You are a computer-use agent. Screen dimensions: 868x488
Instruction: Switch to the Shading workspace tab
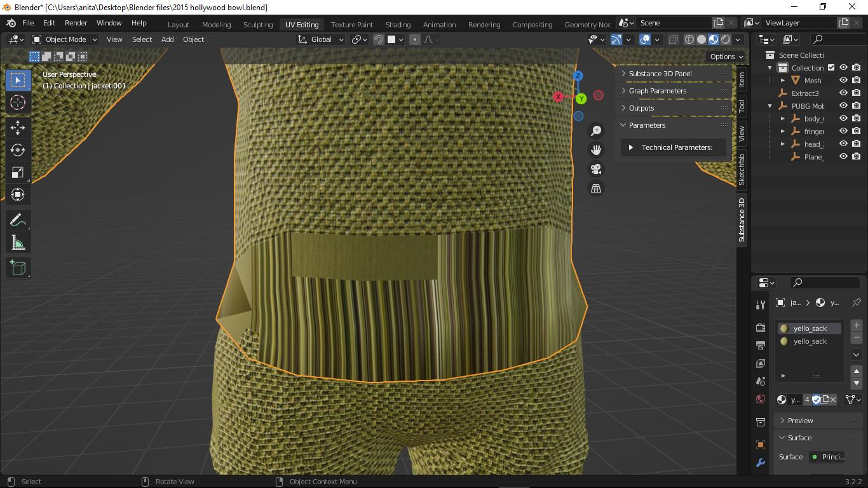point(398,25)
